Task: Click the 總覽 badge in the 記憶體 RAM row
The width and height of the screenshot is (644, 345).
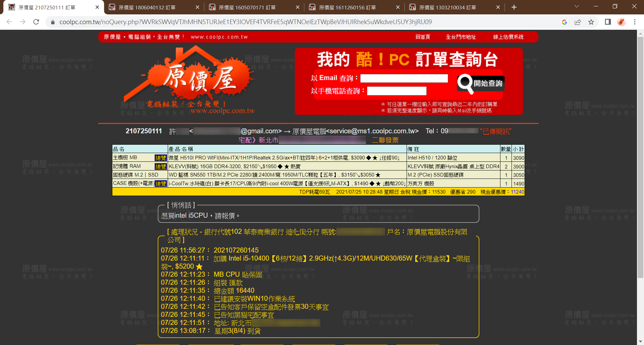Action: click(161, 166)
